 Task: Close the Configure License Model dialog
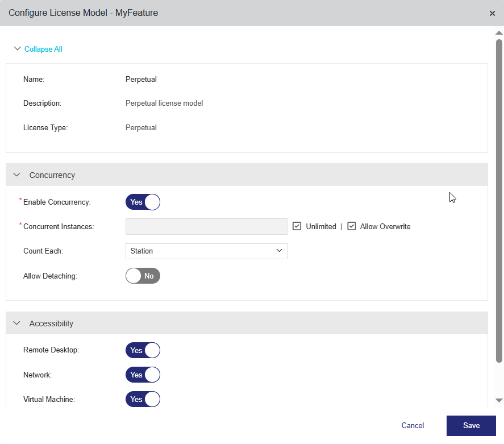[492, 13]
